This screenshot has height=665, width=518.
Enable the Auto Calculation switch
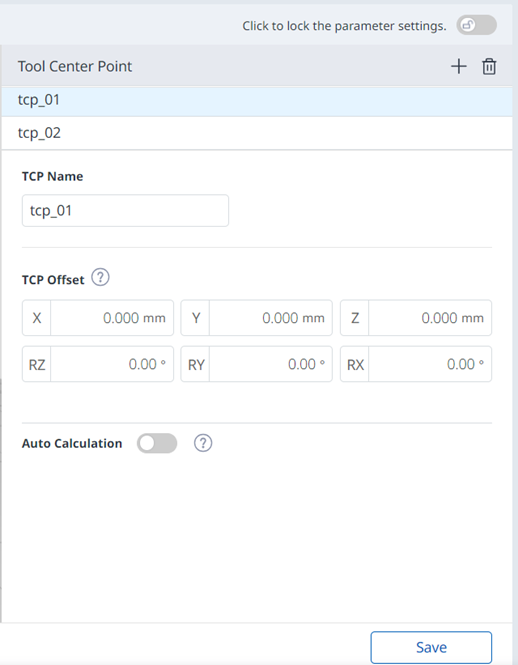tap(157, 443)
